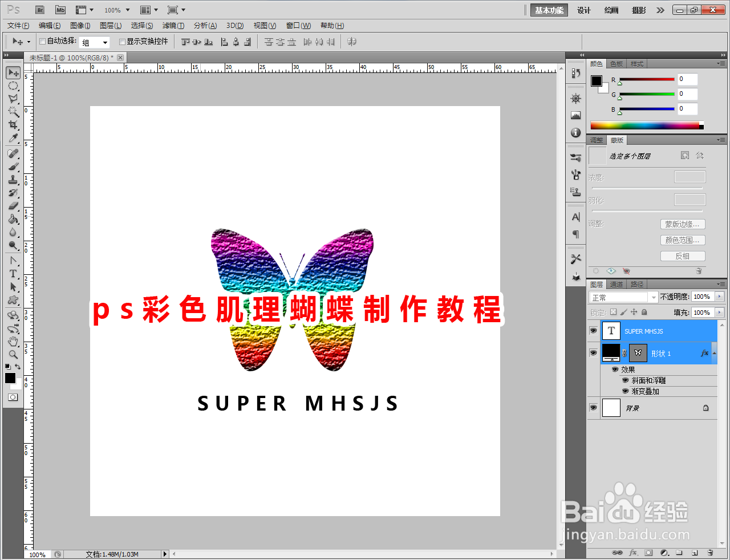730x560 pixels.
Task: Hide the 背景 layer
Action: click(593, 407)
